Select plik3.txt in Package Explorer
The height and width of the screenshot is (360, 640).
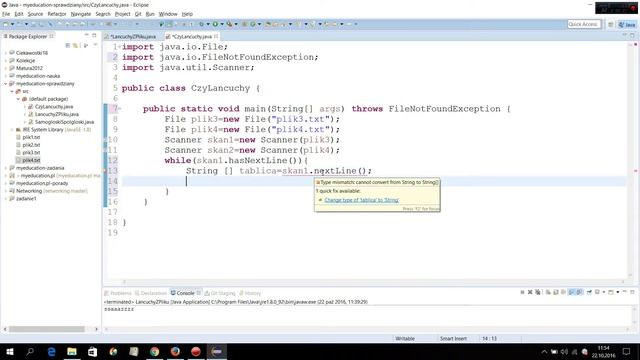tap(31, 153)
